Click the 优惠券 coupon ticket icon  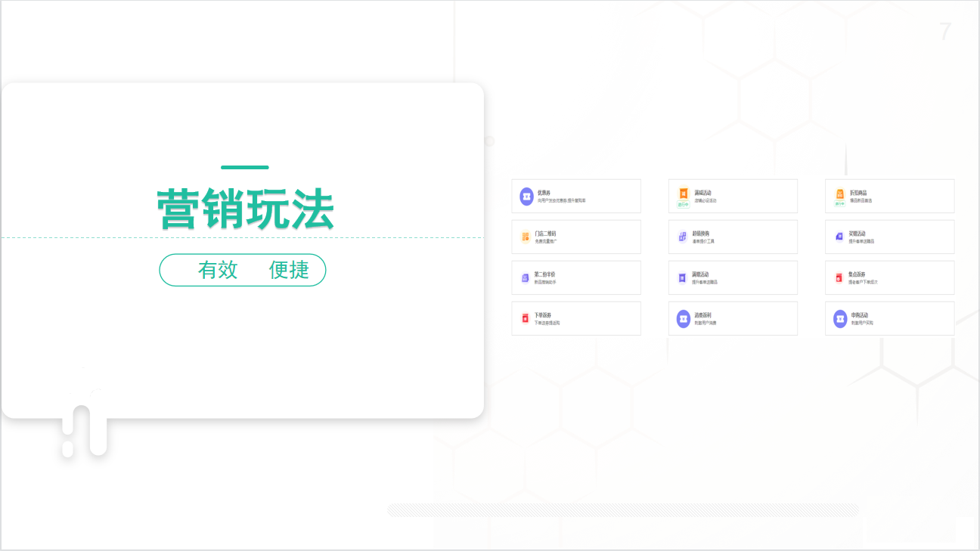coord(526,195)
